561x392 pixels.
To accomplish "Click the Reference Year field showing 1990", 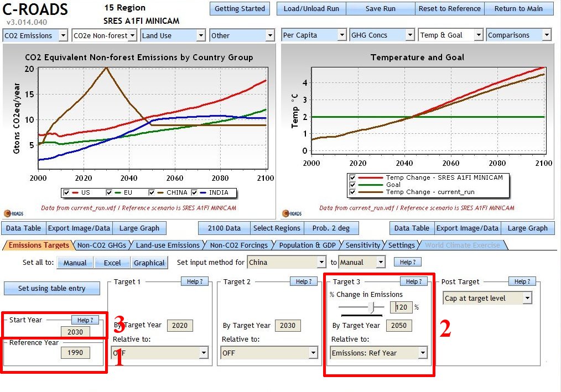I will (x=75, y=353).
